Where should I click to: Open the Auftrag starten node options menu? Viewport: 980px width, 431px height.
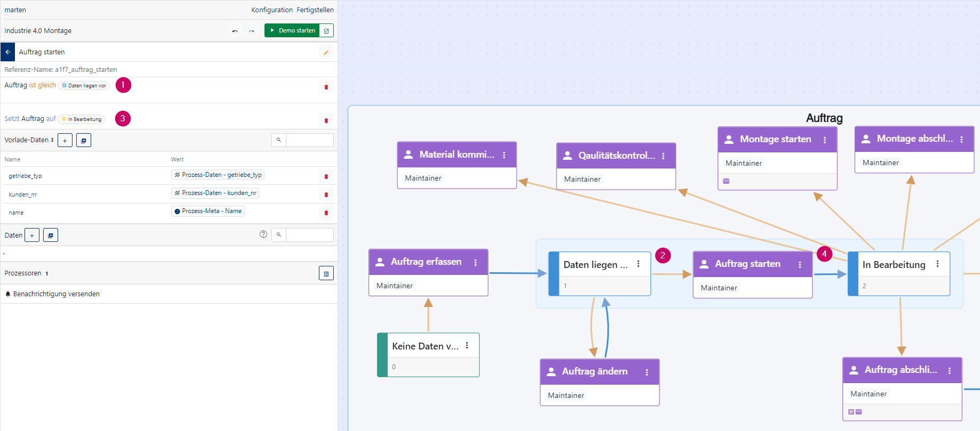800,265
